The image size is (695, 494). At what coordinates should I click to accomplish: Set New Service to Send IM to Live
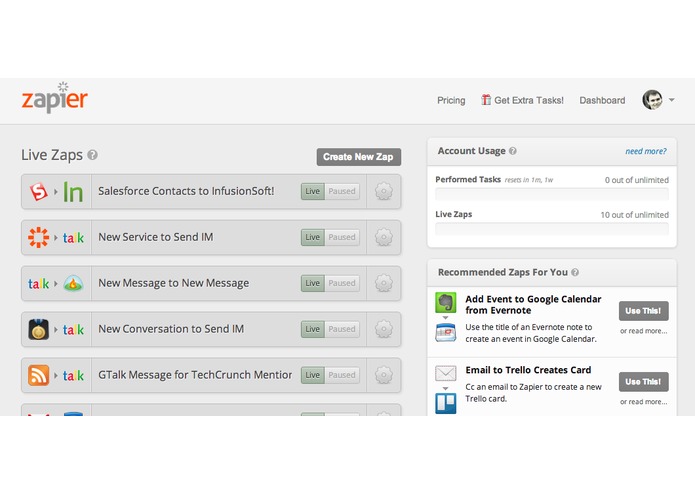tap(312, 237)
